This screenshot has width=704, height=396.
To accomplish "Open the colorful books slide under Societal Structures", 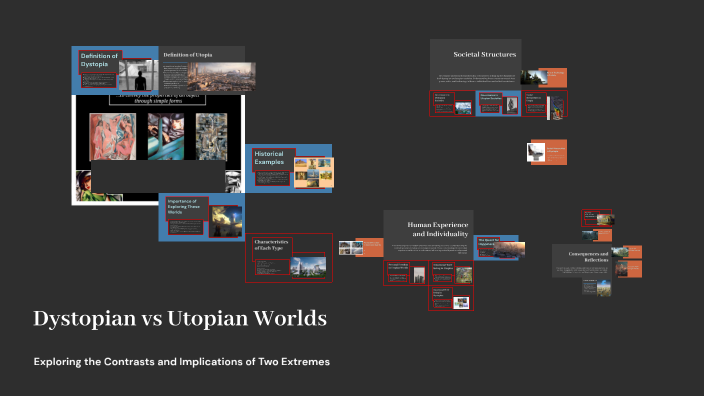I will point(545,104).
